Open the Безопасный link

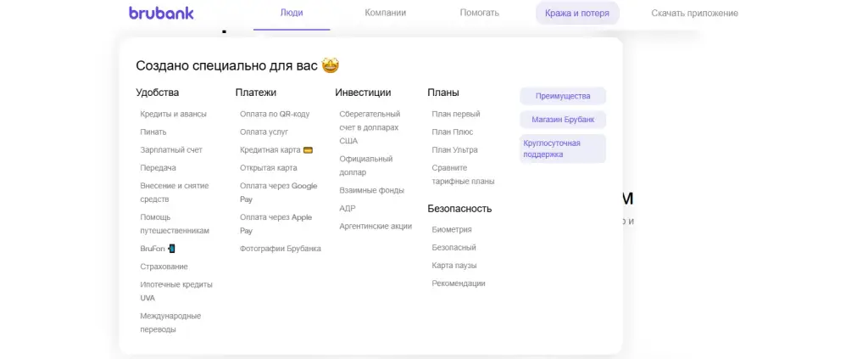(x=454, y=248)
